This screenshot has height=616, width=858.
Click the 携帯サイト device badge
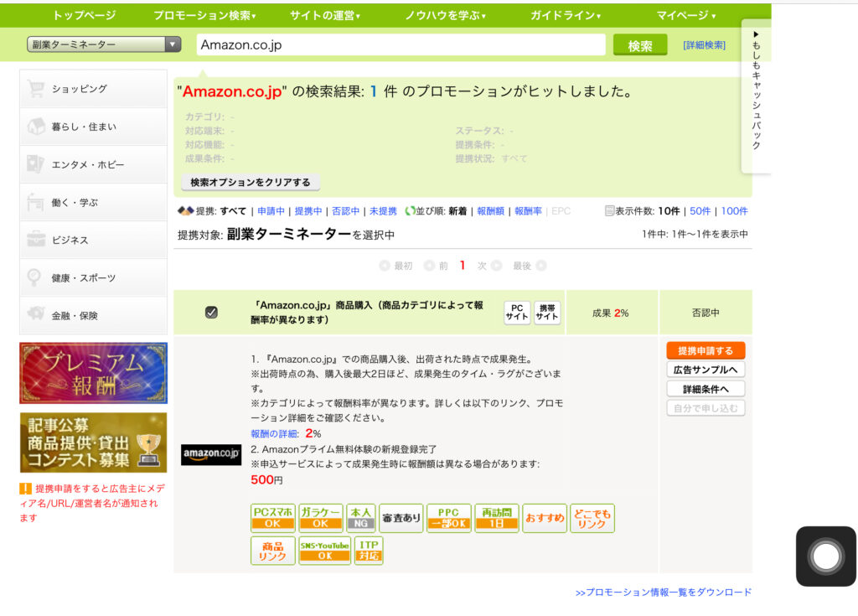click(546, 313)
